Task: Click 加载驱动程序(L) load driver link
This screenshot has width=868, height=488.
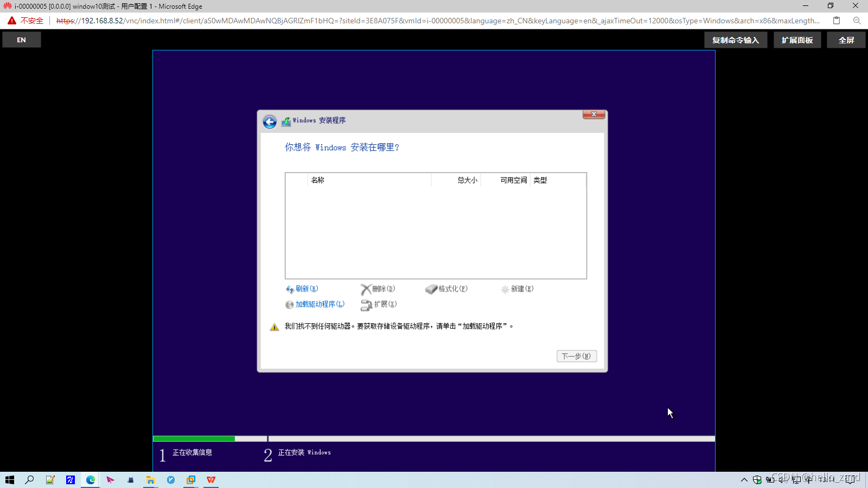Action: pyautogui.click(x=320, y=304)
